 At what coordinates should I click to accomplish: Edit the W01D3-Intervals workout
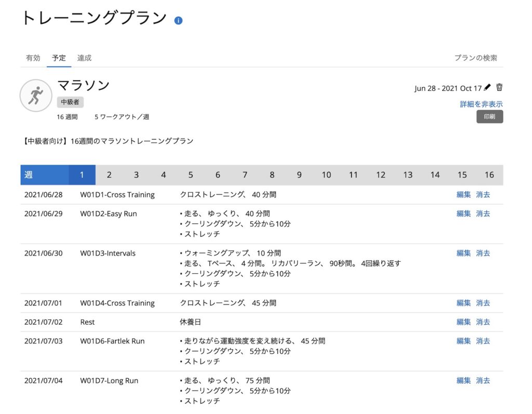(463, 253)
